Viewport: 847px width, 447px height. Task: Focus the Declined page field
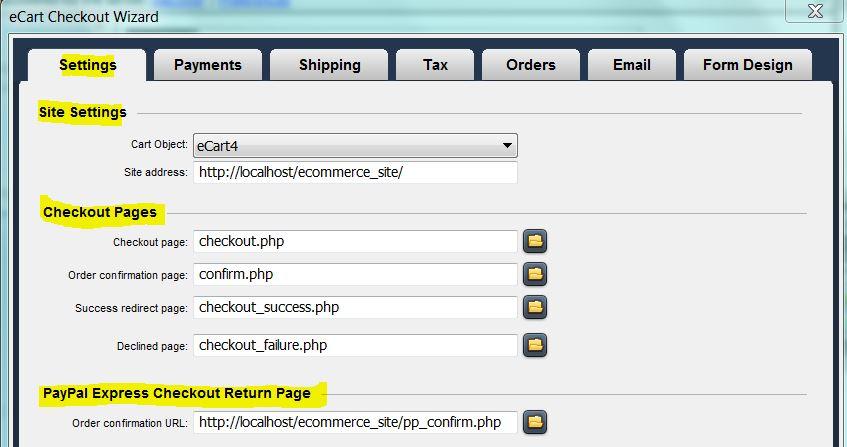(355, 345)
